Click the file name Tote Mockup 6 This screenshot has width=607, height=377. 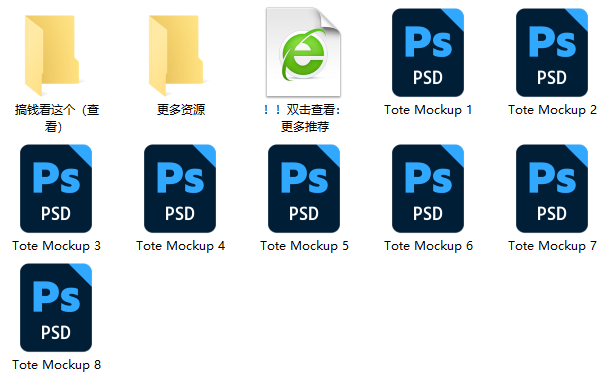tap(429, 246)
